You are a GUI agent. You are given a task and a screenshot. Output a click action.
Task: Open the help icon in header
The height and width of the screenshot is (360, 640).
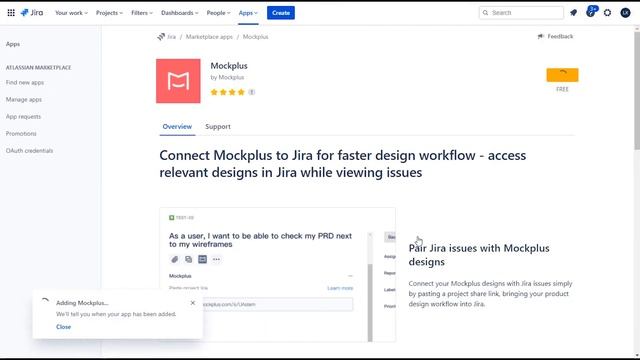[x=591, y=12]
